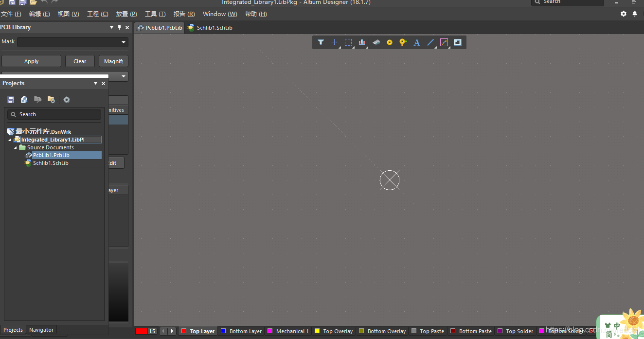
Task: Select Schlib1.SchLib in project tree
Action: pyautogui.click(x=51, y=163)
